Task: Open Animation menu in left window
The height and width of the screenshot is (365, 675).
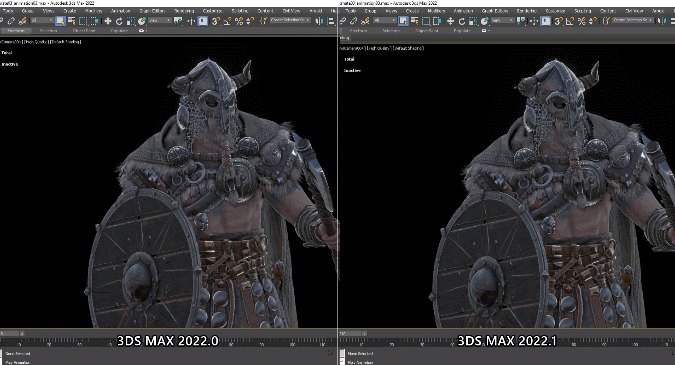Action: pyautogui.click(x=121, y=10)
